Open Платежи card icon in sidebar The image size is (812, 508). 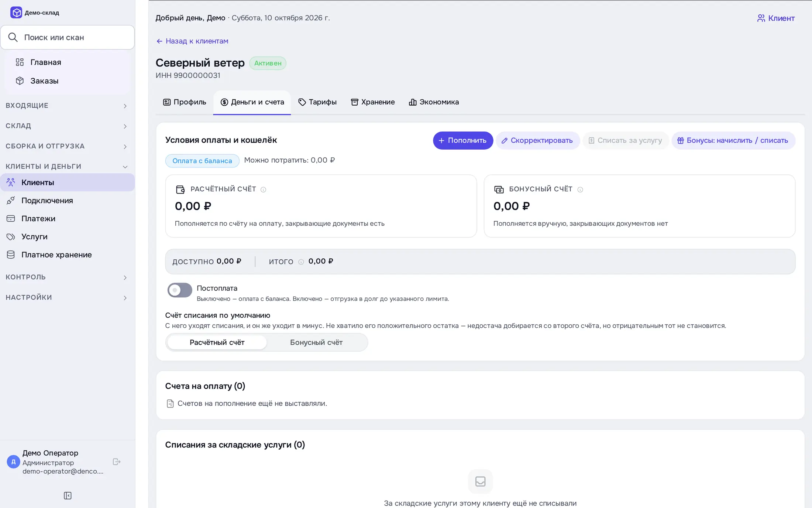(x=11, y=218)
